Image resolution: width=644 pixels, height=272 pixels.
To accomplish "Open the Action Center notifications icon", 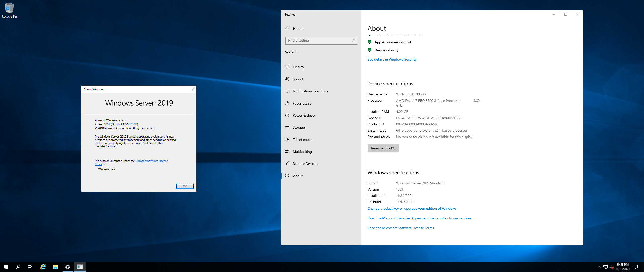I will (x=636, y=267).
